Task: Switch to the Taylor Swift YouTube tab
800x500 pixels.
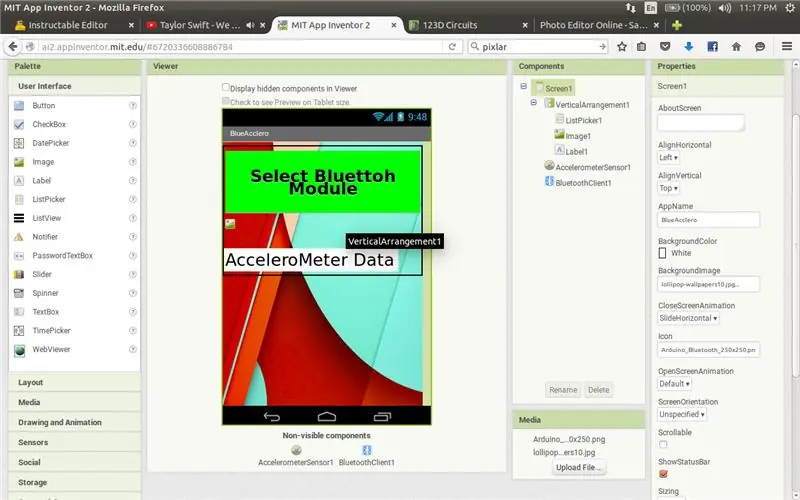Action: [x=205, y=25]
